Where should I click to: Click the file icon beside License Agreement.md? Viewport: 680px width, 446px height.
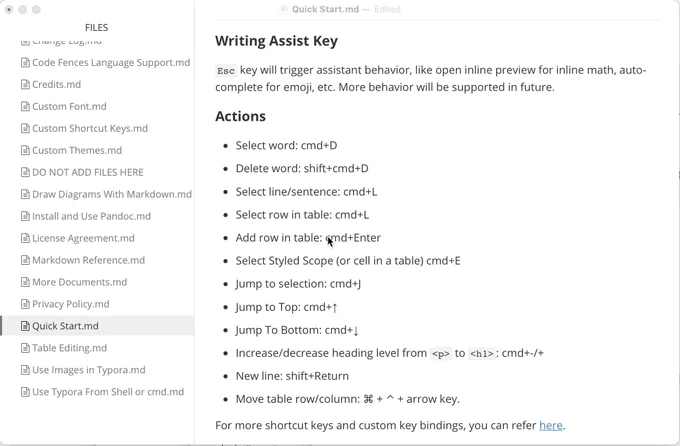point(26,238)
